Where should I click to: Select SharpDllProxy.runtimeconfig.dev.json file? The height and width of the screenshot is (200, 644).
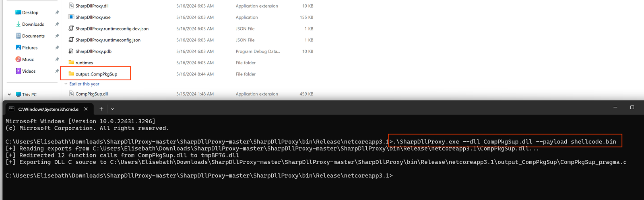112,29
